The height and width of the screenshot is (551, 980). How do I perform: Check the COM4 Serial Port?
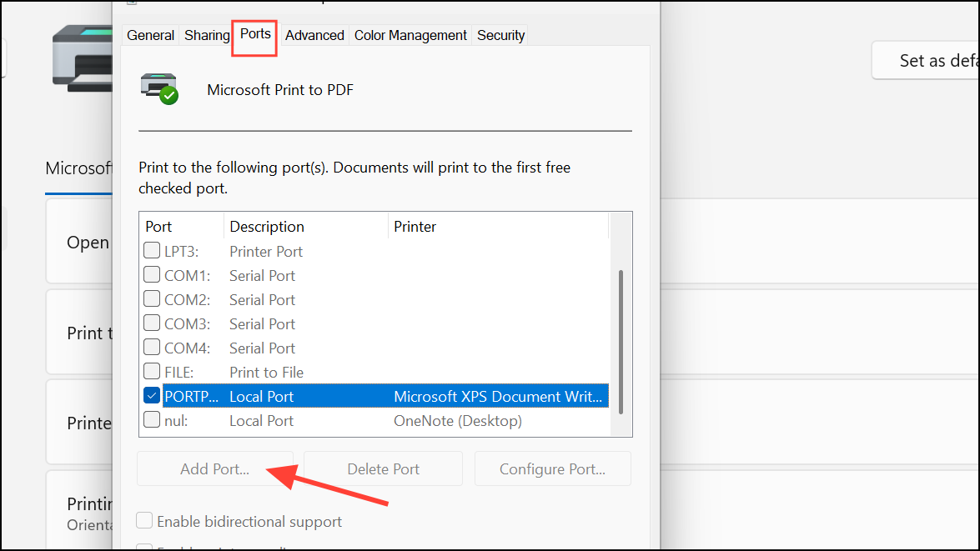click(x=151, y=348)
